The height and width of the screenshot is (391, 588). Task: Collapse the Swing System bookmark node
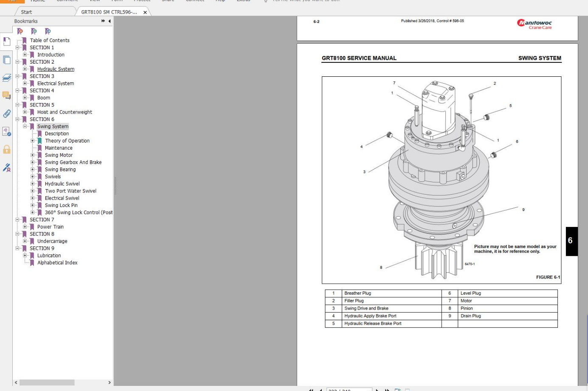pyautogui.click(x=25, y=126)
